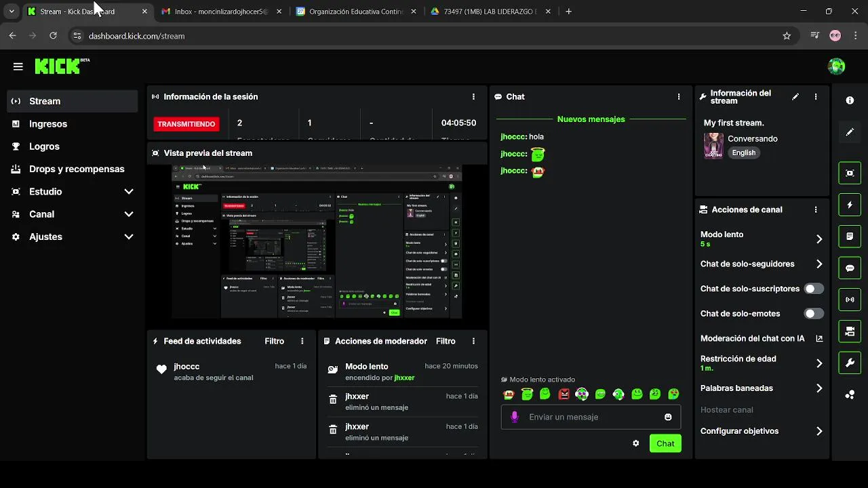868x488 pixels.
Task: Click the jhxxer username in Modo lento entry
Action: pyautogui.click(x=404, y=378)
